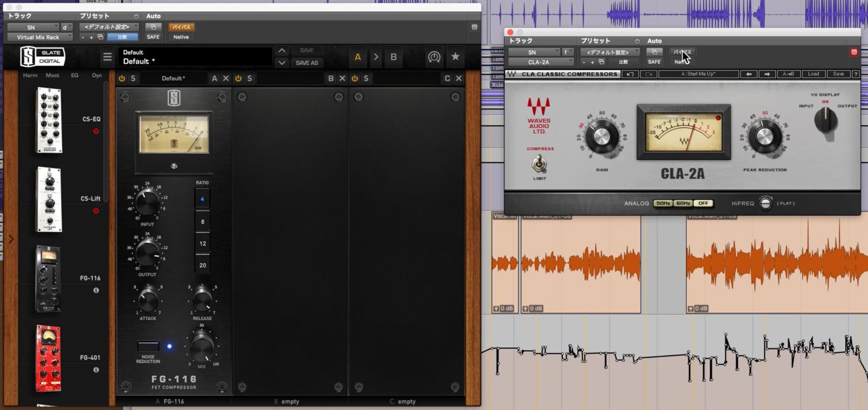
Task: Open the Slate Digital hamburger menu
Action: click(x=107, y=57)
